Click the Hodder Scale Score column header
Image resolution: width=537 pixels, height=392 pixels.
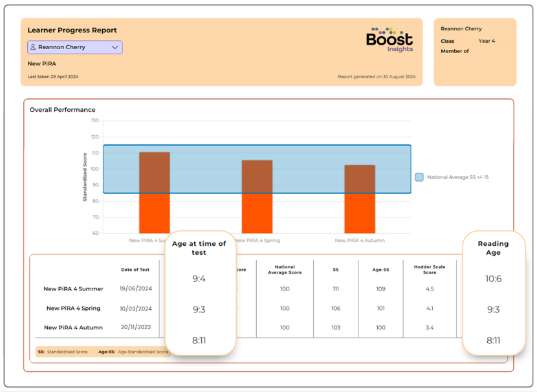tap(430, 270)
